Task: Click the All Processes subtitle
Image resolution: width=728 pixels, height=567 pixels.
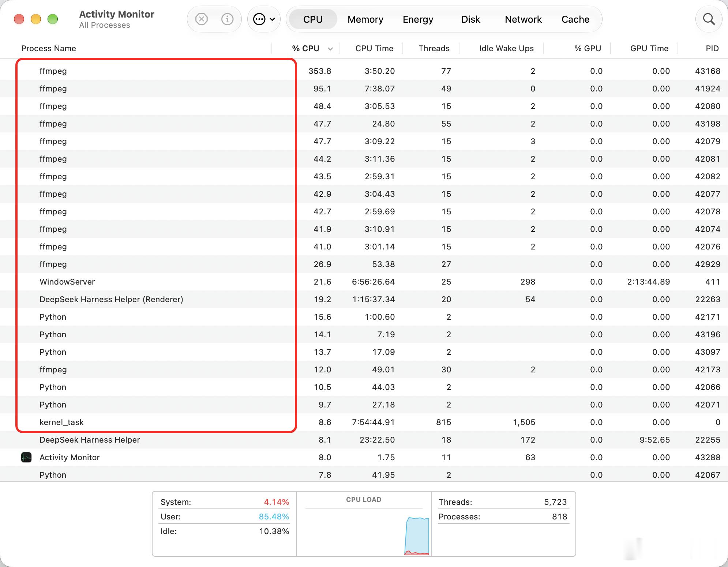Action: (x=105, y=25)
